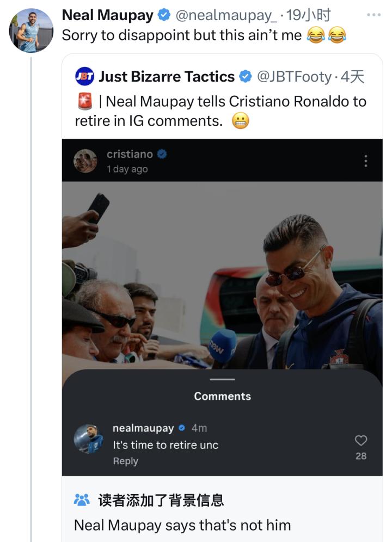Click Neal Maupay's profile avatar
The height and width of the screenshot is (542, 392).
click(x=32, y=30)
